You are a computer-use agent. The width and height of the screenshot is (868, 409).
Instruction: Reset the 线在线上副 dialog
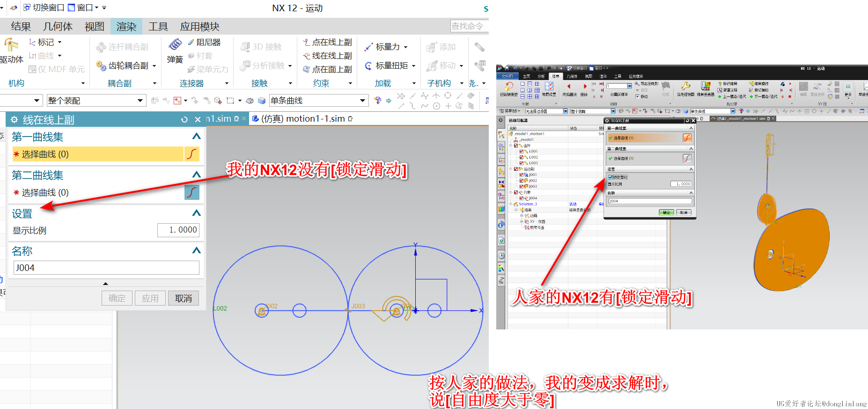click(x=184, y=120)
